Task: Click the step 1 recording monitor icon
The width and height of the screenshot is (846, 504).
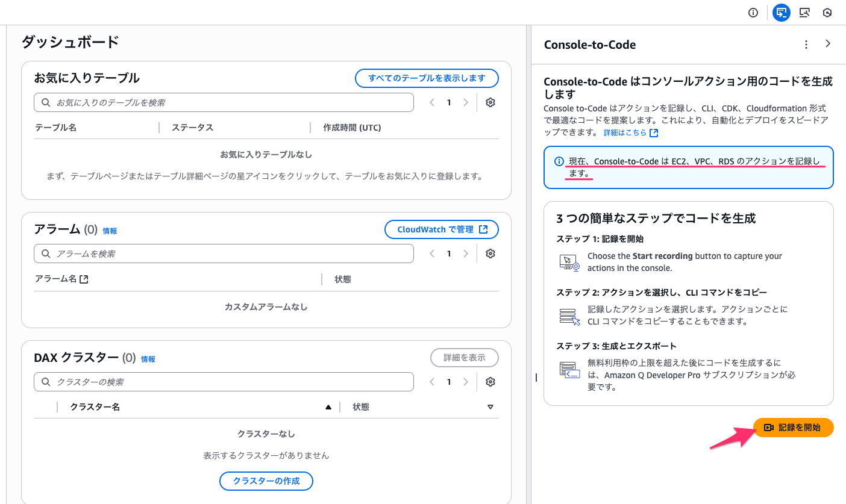Action: (569, 262)
